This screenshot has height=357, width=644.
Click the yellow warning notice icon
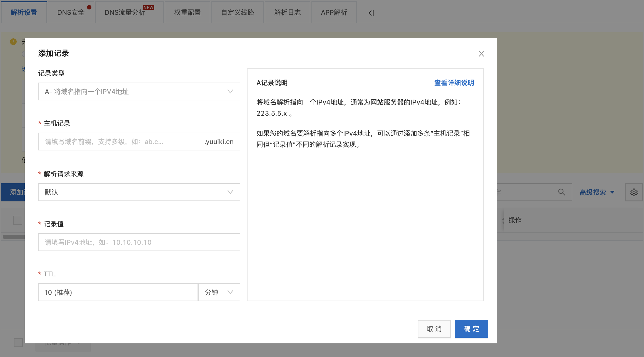pos(13,42)
